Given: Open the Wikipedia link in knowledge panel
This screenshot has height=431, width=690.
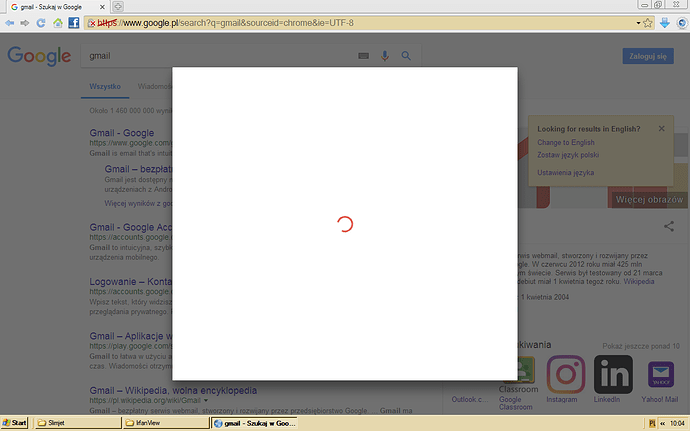Looking at the screenshot, I should pos(639,281).
